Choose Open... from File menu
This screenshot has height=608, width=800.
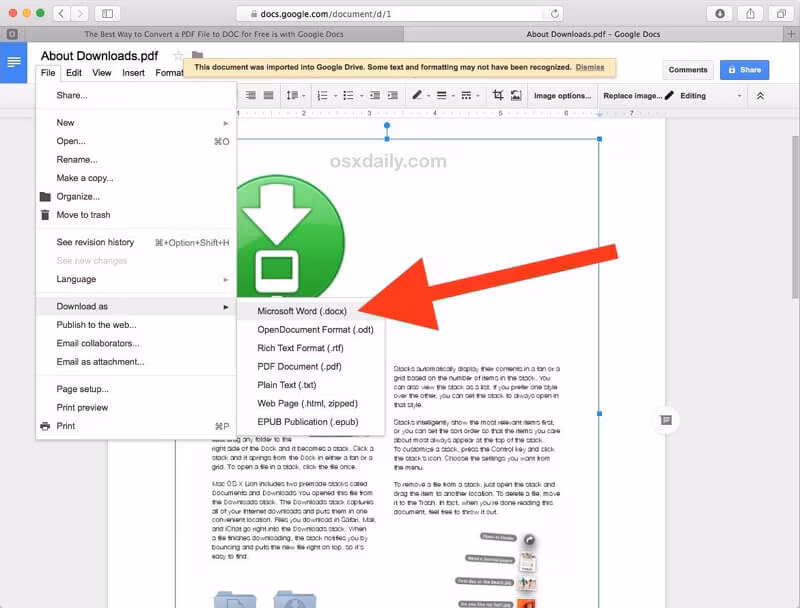tap(136, 141)
